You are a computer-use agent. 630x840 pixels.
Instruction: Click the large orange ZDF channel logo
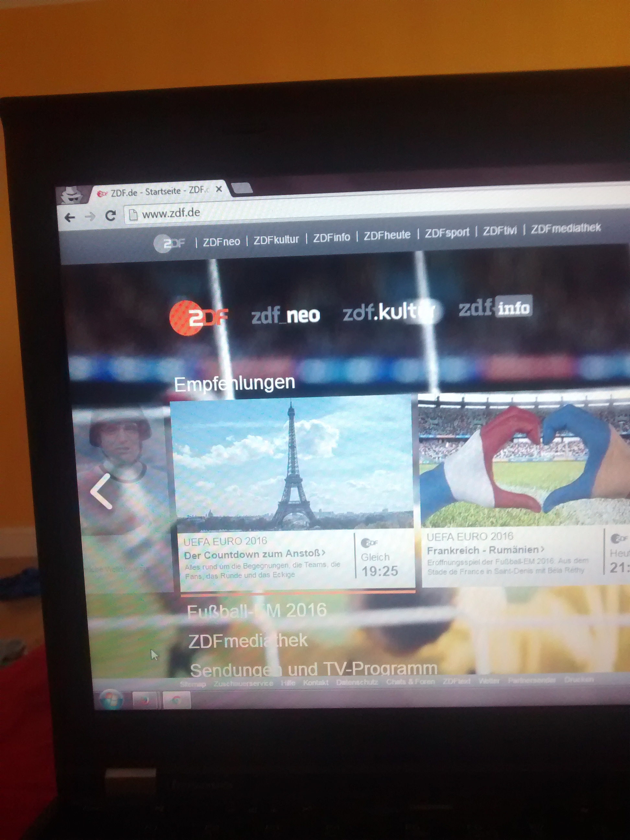[x=198, y=318]
